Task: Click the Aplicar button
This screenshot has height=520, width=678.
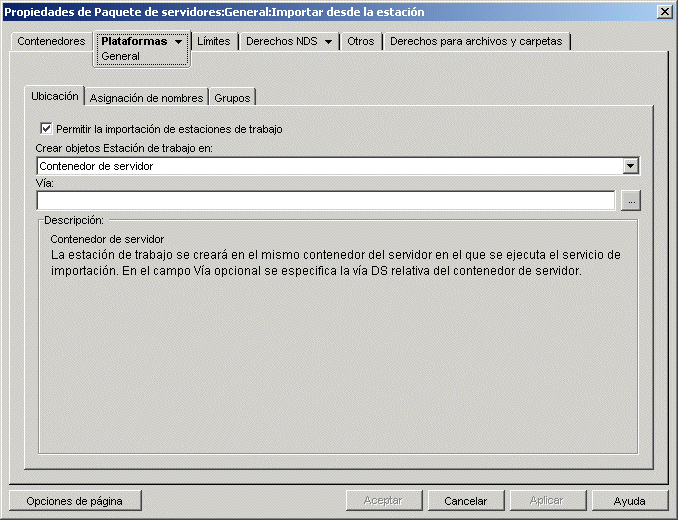Action: tap(547, 501)
